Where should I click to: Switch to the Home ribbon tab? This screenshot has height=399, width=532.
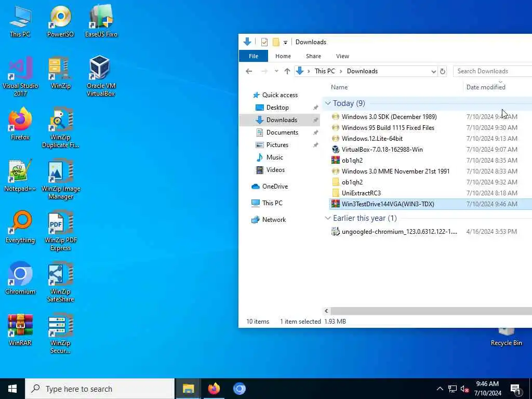click(x=283, y=56)
